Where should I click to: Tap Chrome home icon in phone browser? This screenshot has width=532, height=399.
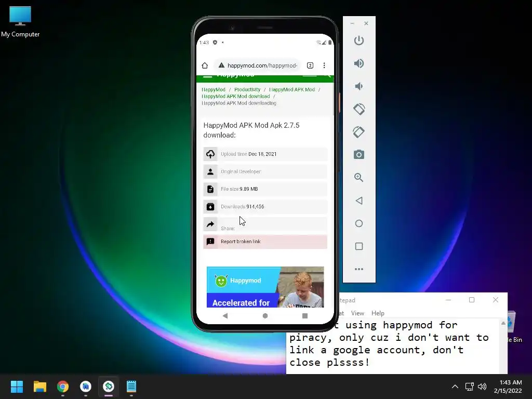click(x=205, y=65)
